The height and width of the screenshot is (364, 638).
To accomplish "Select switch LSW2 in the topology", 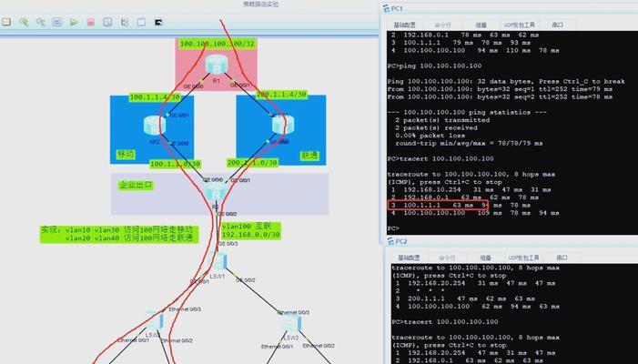I will [x=155, y=321].
